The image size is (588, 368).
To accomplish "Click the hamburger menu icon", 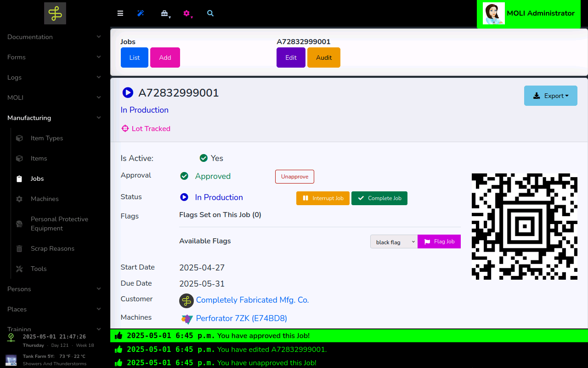I will [x=120, y=13].
